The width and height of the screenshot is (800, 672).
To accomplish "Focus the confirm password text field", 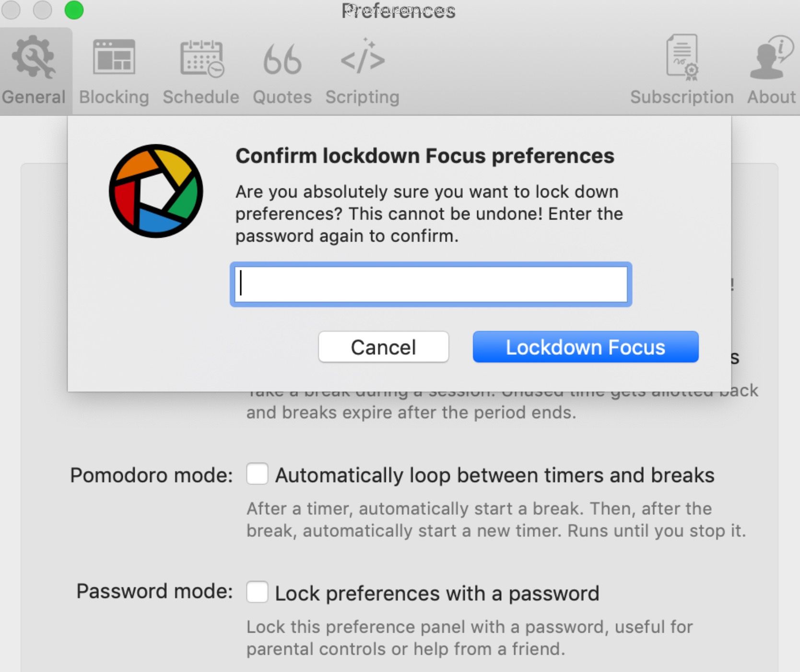I will (431, 284).
